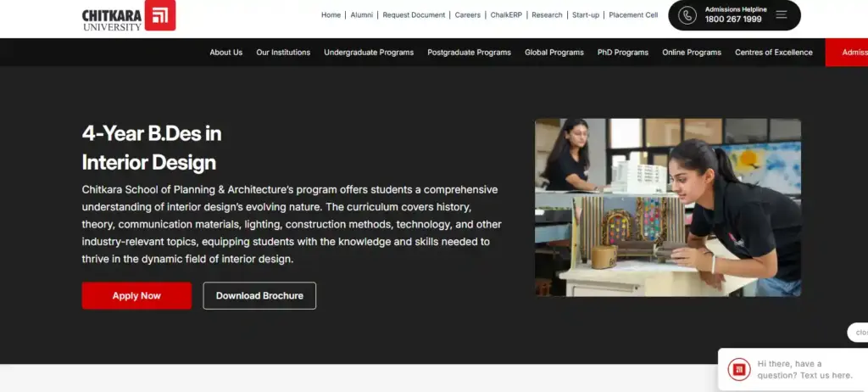868x392 pixels.
Task: Select PhD Programs in navigation bar
Action: click(622, 53)
